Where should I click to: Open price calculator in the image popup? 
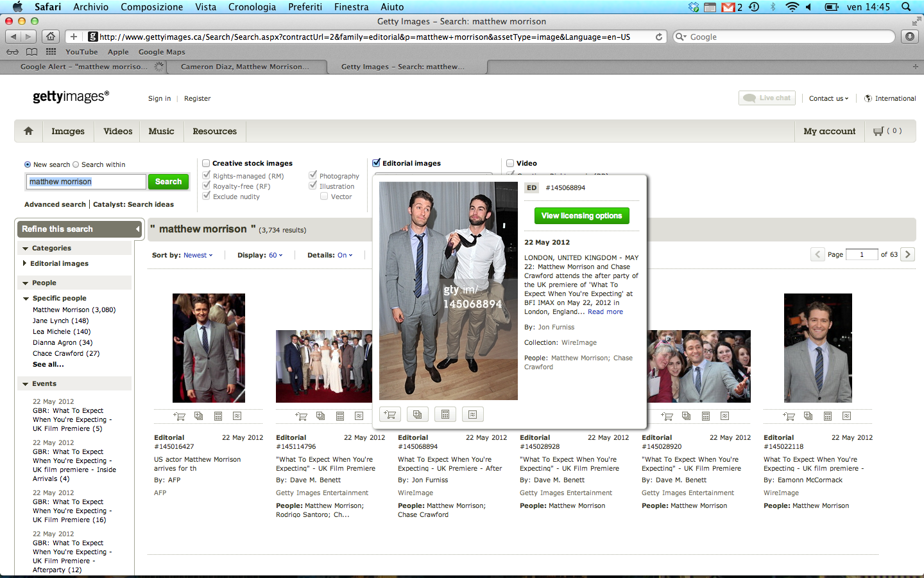pos(445,414)
